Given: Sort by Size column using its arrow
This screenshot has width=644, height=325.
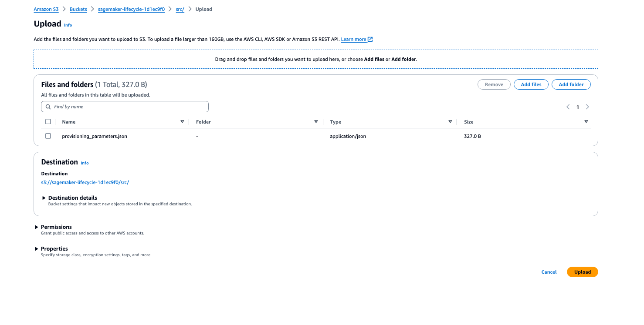Looking at the screenshot, I should [x=586, y=122].
